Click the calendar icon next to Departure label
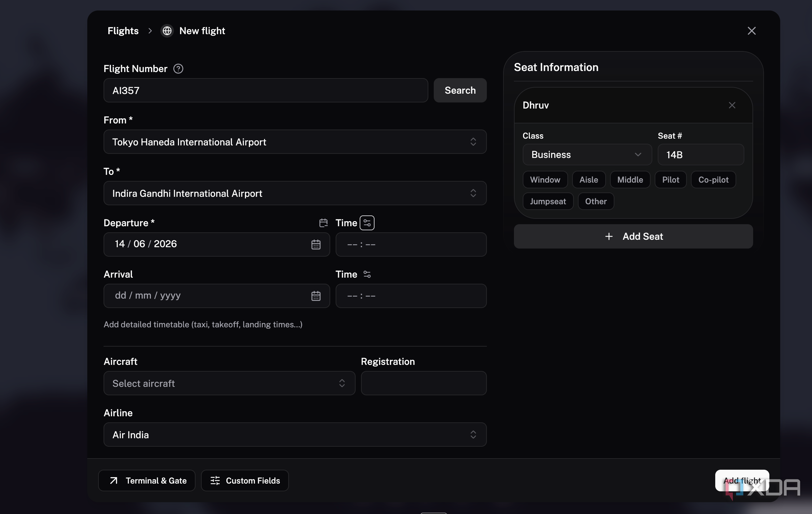 (x=323, y=223)
